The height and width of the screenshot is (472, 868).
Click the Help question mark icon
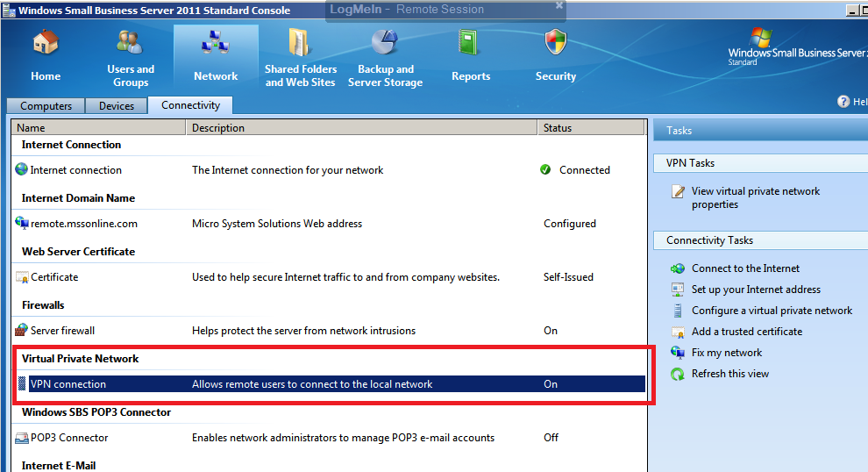point(843,102)
